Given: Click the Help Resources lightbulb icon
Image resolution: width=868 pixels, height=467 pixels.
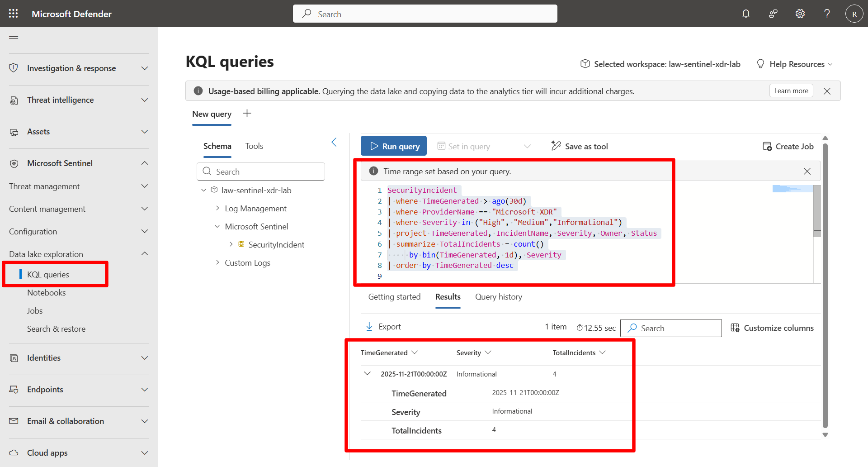Looking at the screenshot, I should pos(760,64).
